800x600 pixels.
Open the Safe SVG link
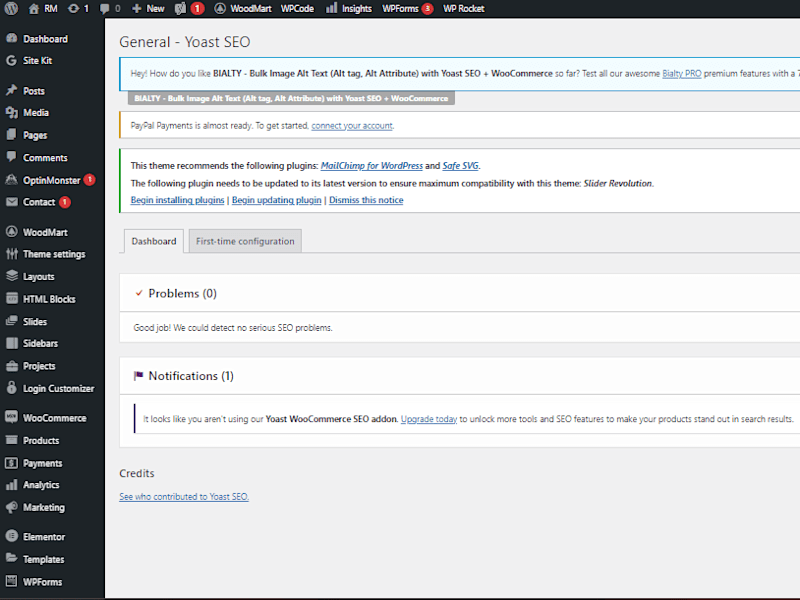(460, 165)
